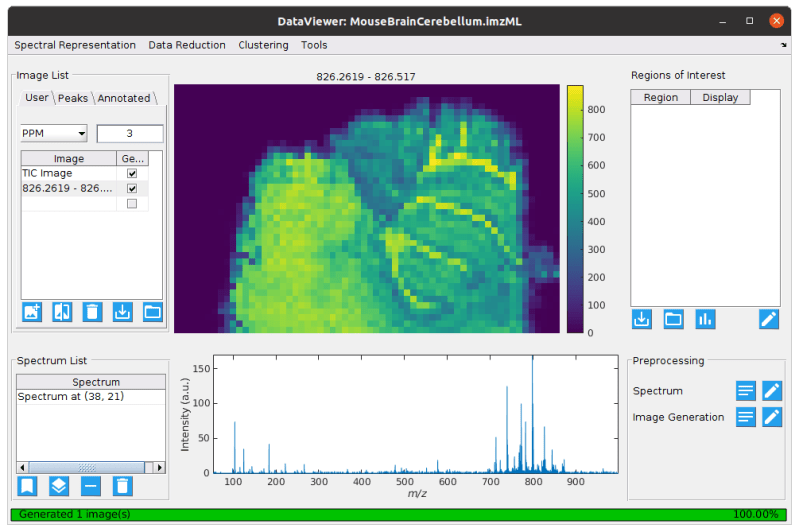The height and width of the screenshot is (532, 799).
Task: Edit Spectrum preprocessing with pencil icon
Action: [772, 391]
